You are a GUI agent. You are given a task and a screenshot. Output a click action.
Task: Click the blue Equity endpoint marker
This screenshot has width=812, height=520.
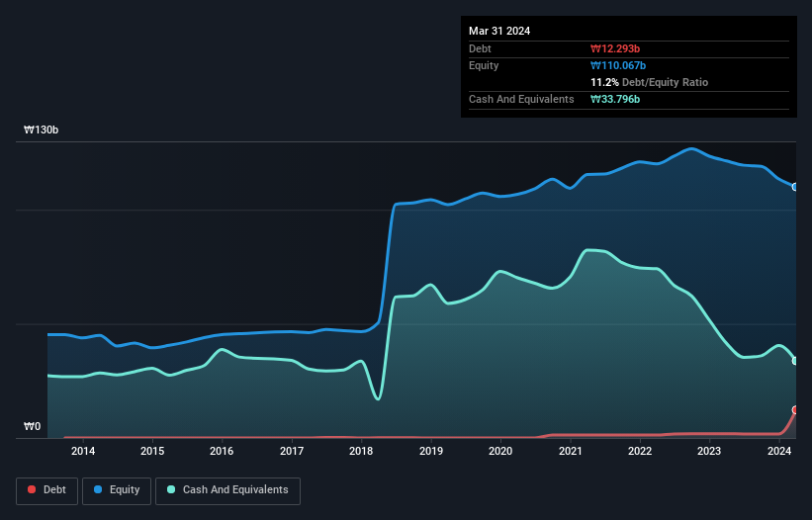pyautogui.click(x=795, y=187)
